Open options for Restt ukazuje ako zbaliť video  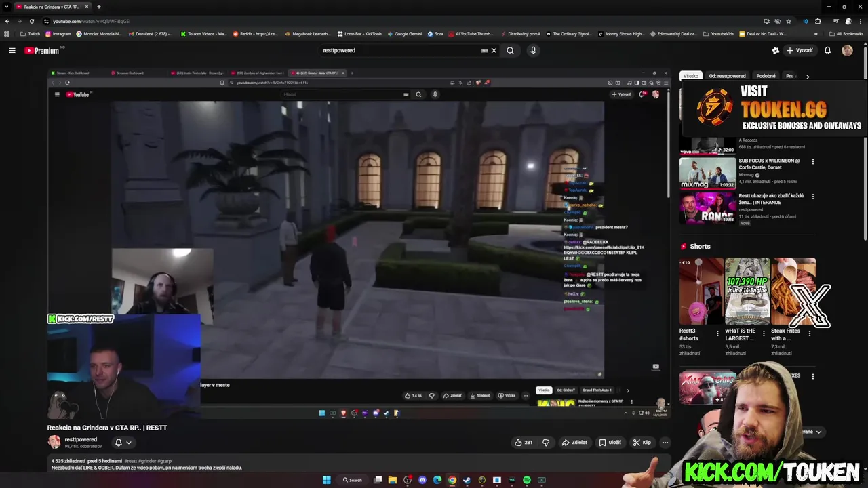tap(812, 197)
